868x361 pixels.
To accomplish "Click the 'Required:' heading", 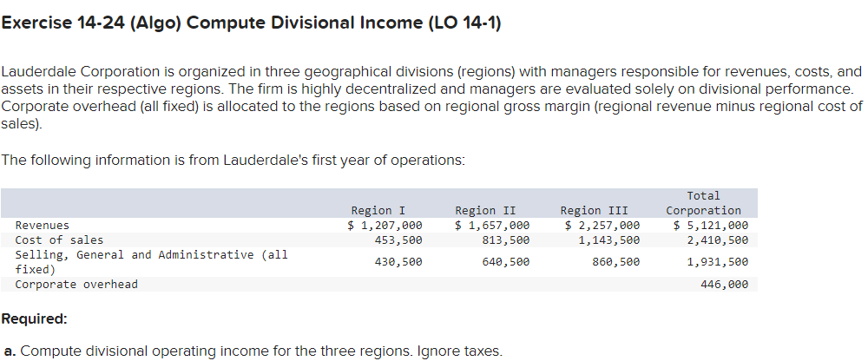I will click(x=35, y=319).
